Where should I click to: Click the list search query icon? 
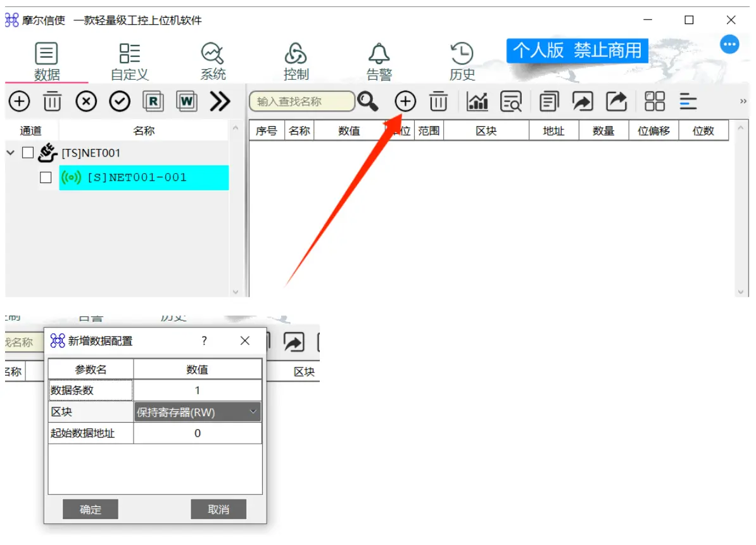point(510,101)
